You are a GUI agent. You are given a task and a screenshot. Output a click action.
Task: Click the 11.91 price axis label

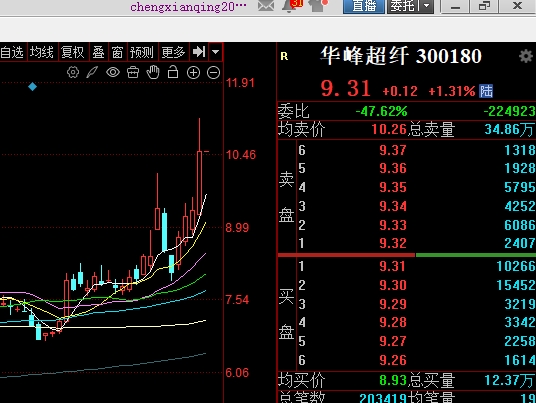coord(240,83)
